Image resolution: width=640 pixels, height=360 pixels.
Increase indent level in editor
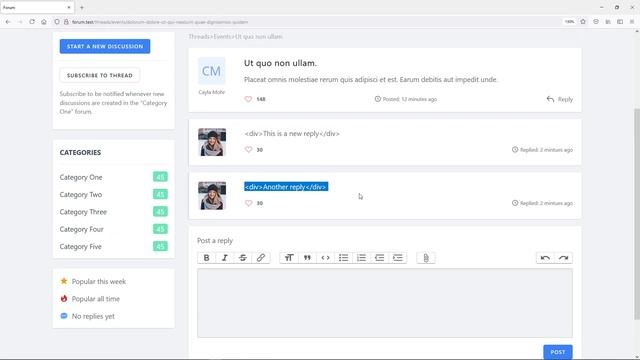pyautogui.click(x=398, y=258)
